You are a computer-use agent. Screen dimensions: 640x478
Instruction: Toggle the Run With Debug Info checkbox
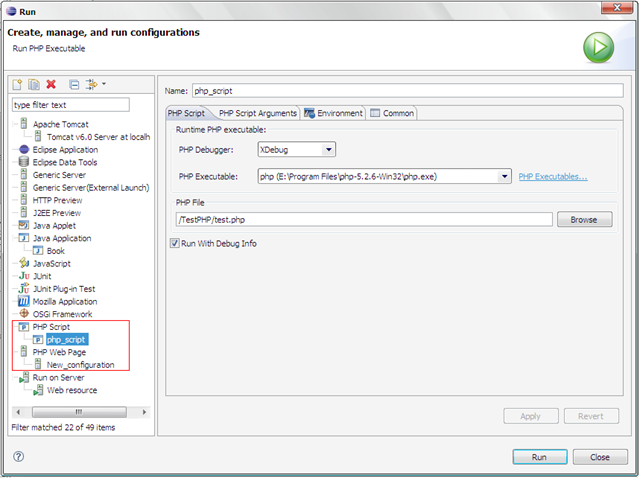click(175, 243)
